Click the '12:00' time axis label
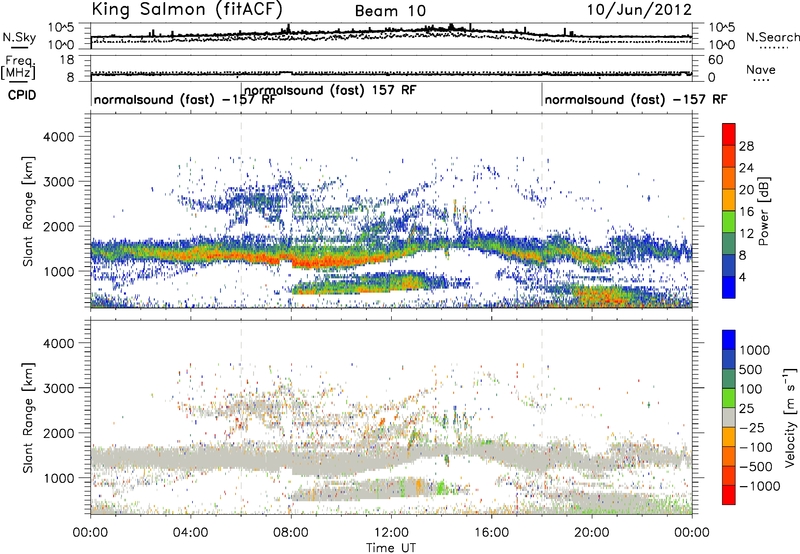Screen dimensions: 800x554 click(x=391, y=533)
